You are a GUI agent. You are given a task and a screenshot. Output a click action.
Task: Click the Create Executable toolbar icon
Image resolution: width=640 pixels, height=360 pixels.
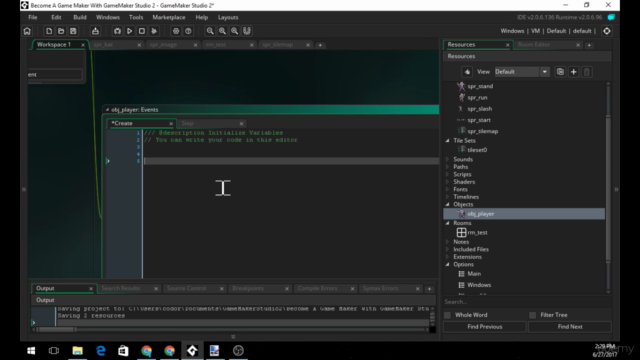tap(95, 31)
